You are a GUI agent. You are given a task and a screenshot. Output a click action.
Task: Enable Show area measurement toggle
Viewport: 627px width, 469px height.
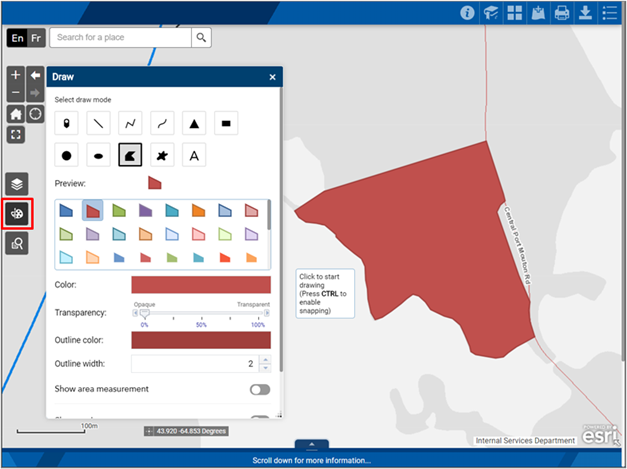click(x=260, y=389)
